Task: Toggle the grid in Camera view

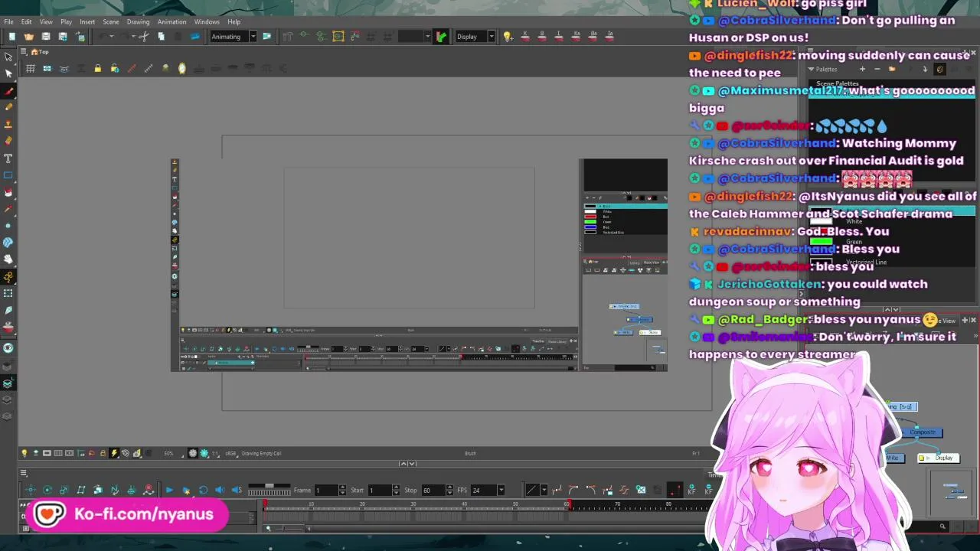Action: pyautogui.click(x=31, y=69)
